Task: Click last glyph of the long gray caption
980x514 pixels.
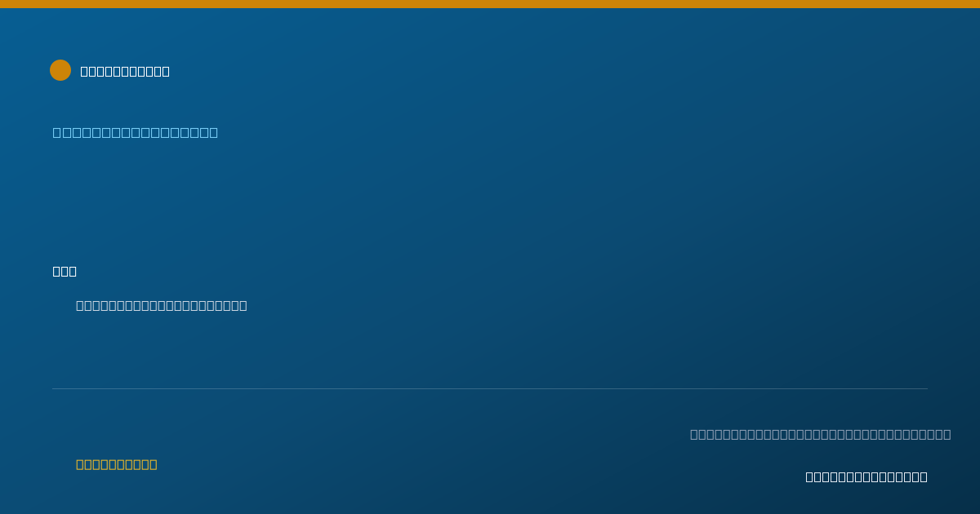Action: coord(947,434)
